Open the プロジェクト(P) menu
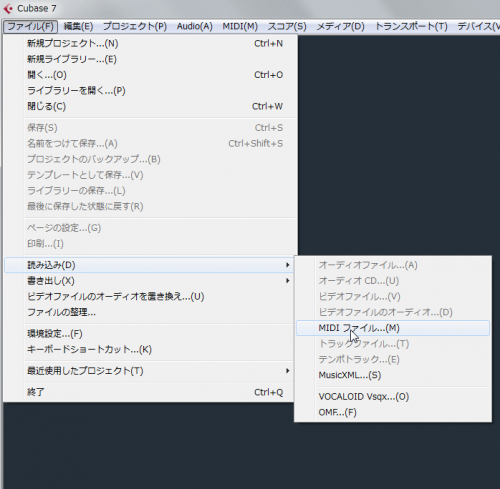This screenshot has height=489, width=500. pyautogui.click(x=135, y=26)
